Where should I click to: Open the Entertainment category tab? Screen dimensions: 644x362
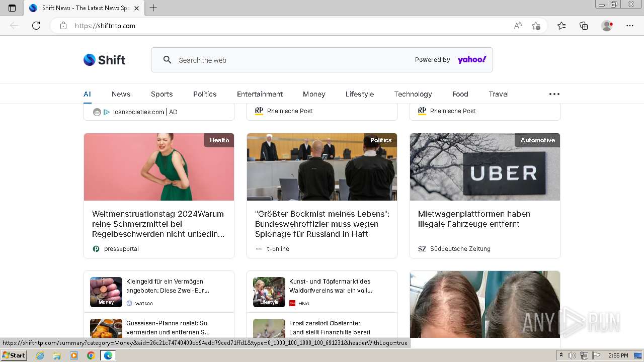(260, 94)
